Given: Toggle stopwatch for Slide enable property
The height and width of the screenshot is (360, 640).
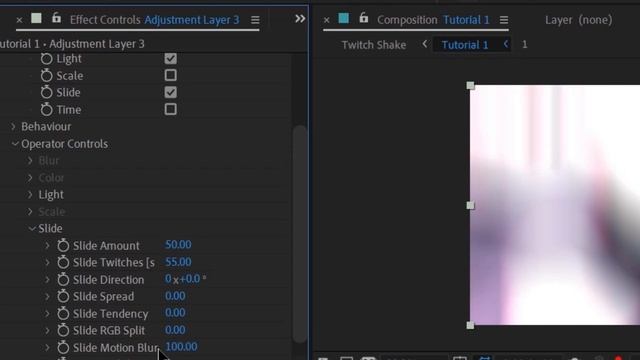Looking at the screenshot, I should 47,92.
